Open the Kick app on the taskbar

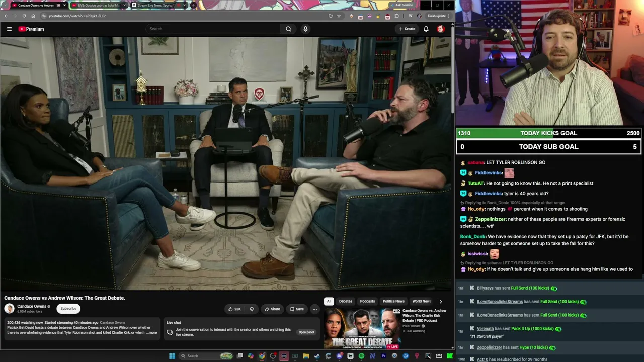coord(450,356)
